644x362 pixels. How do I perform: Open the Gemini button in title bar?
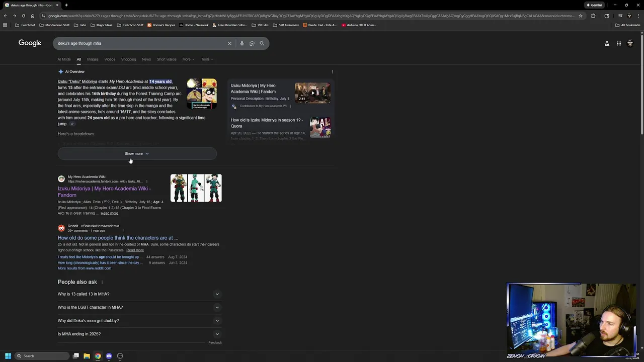(594, 5)
